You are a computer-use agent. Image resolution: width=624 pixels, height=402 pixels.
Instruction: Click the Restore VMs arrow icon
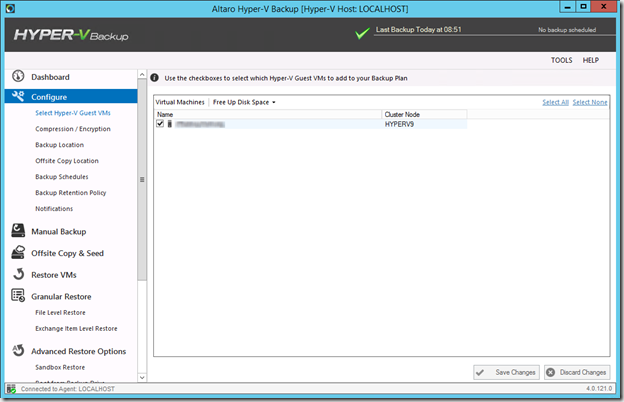(19, 274)
